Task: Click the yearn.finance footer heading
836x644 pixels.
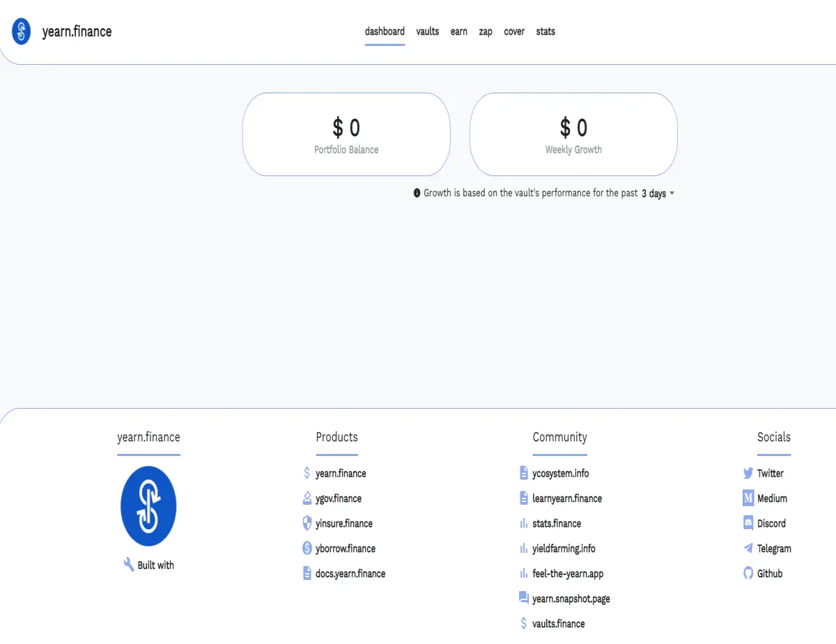Action: pyautogui.click(x=148, y=437)
